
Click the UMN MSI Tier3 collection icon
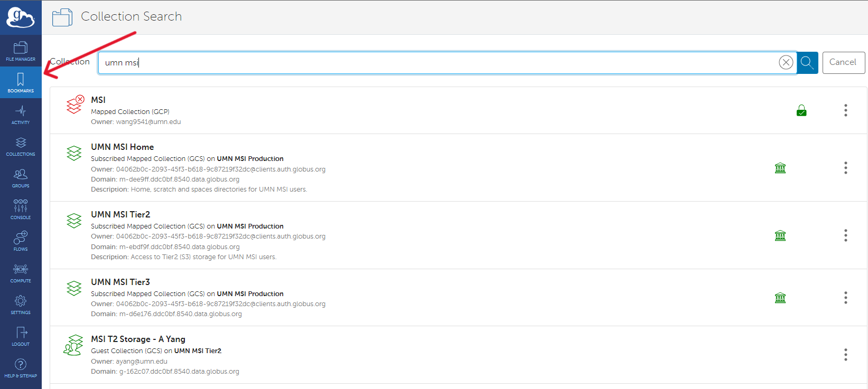click(x=74, y=288)
